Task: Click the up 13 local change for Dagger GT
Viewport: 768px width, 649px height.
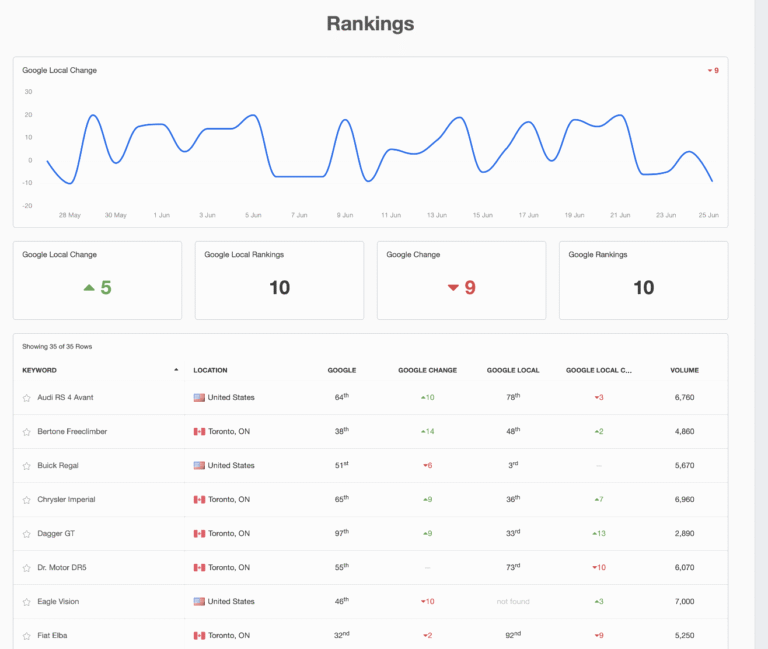Action: pos(599,533)
